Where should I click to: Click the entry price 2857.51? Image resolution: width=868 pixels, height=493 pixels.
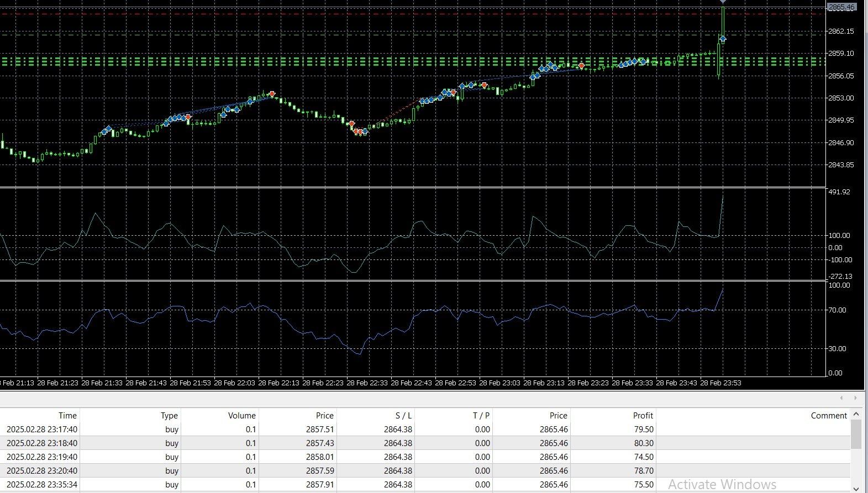tap(320, 429)
